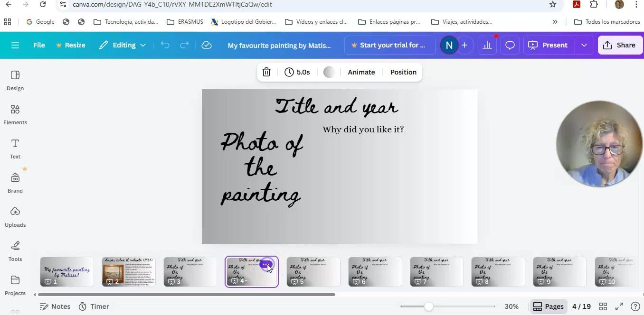Edit the design title field
This screenshot has width=644, height=315.
point(279,45)
